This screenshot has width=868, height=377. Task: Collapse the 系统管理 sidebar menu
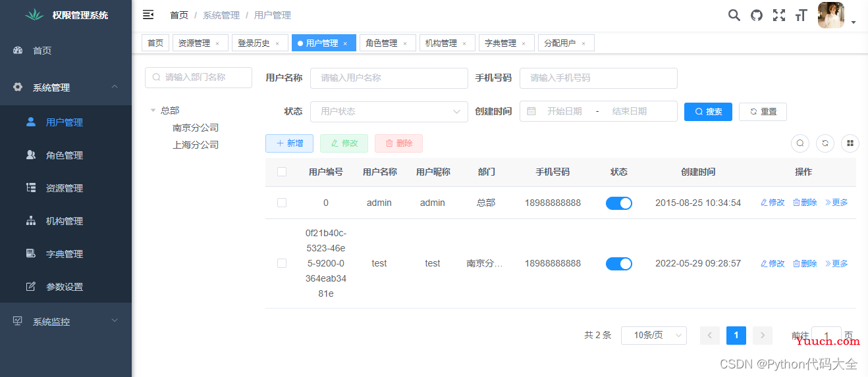[x=66, y=87]
